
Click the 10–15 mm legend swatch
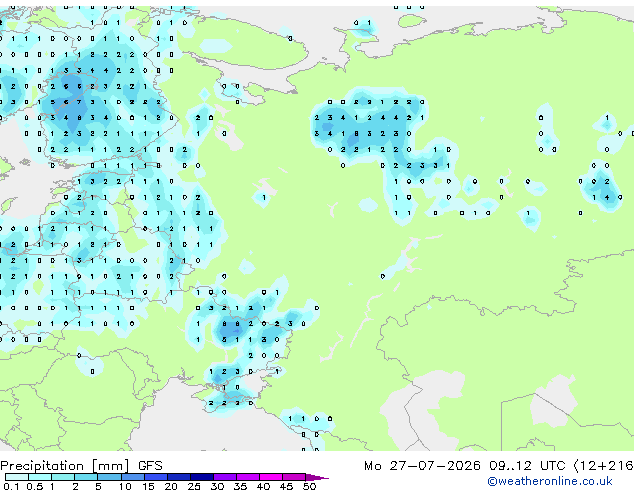point(132,477)
